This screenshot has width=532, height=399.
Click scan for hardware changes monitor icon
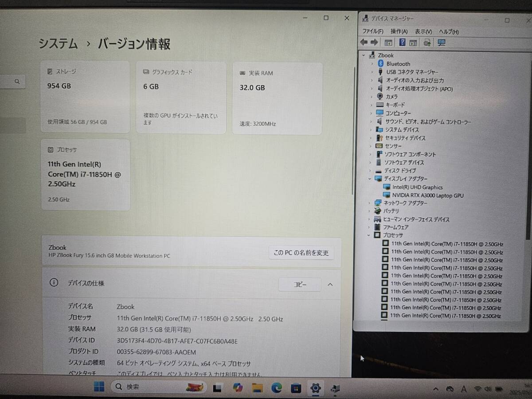pos(441,43)
